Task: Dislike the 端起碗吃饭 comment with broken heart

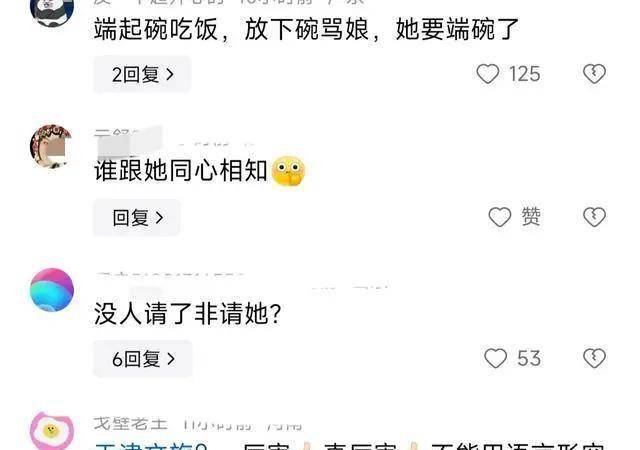Action: pyautogui.click(x=594, y=74)
